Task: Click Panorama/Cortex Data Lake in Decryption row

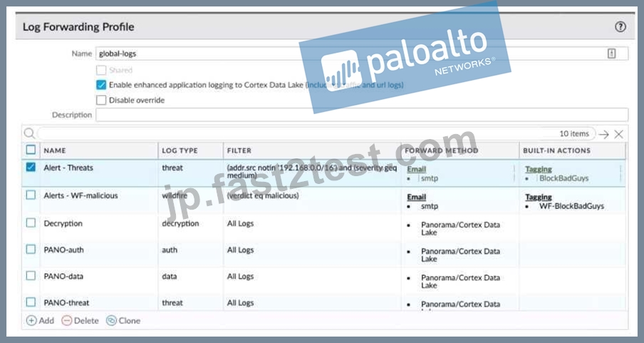Action: coord(460,229)
